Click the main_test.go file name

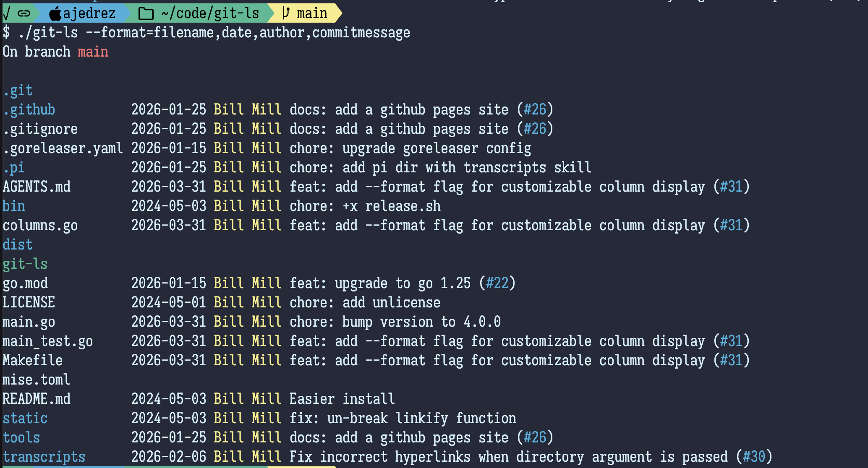click(48, 341)
